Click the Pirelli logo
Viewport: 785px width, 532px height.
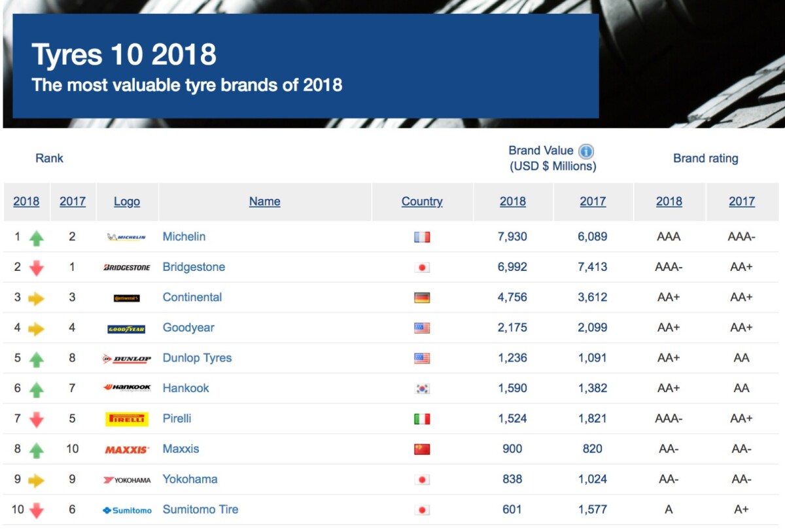(127, 419)
